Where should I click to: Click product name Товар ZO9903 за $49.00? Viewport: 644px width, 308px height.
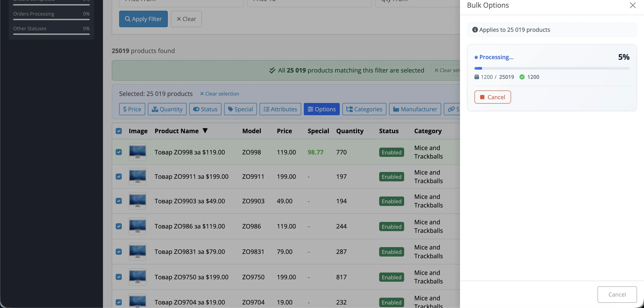click(x=190, y=201)
